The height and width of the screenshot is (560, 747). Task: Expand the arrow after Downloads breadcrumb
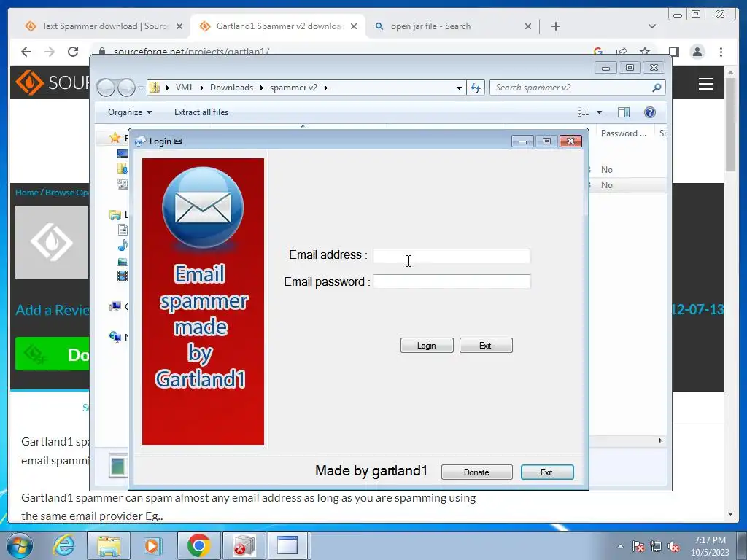[262, 87]
